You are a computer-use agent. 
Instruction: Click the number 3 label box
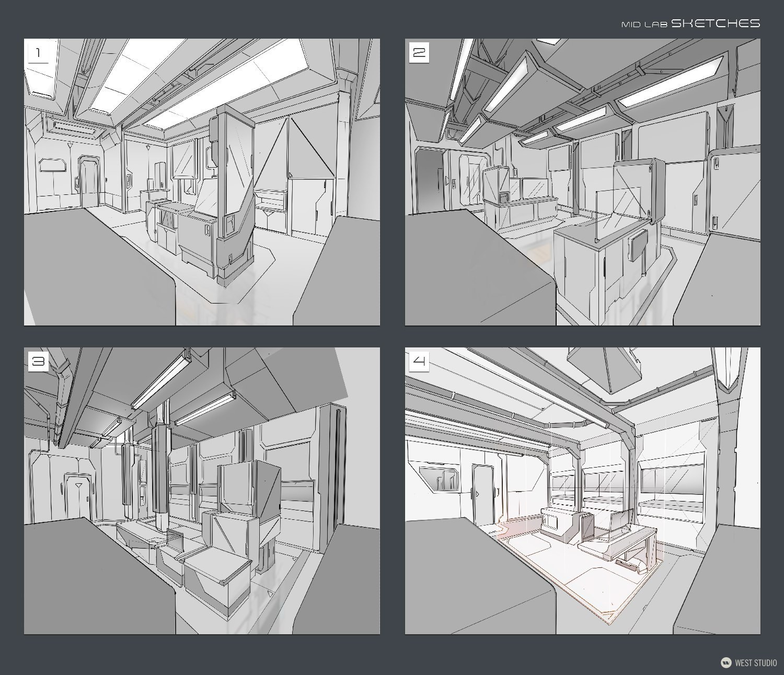pos(38,362)
